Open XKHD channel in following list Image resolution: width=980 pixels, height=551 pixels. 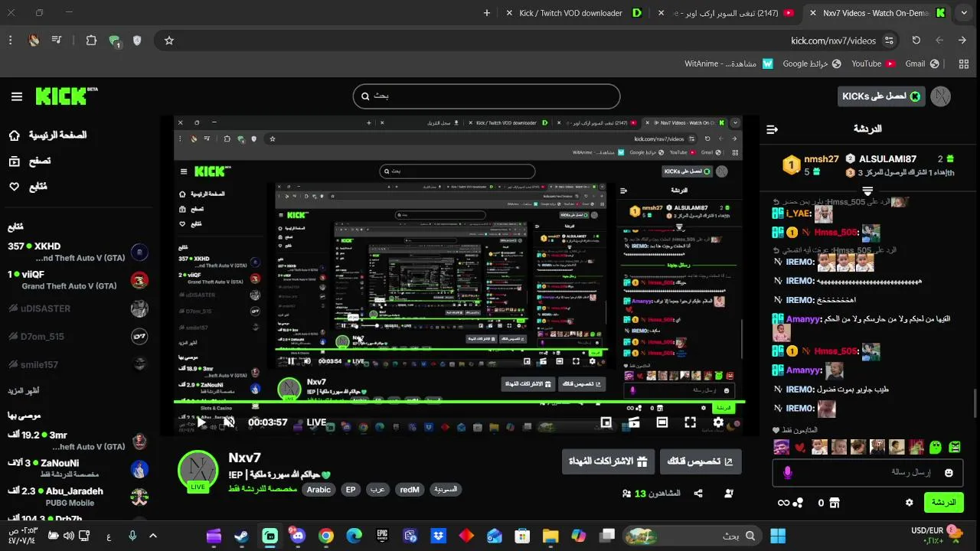coord(77,252)
